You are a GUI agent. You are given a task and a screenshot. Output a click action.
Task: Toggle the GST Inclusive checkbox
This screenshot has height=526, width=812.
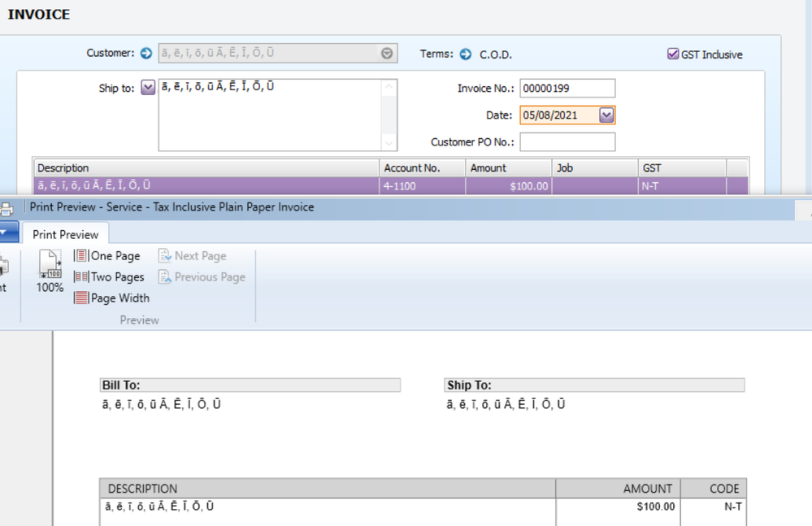click(x=673, y=54)
